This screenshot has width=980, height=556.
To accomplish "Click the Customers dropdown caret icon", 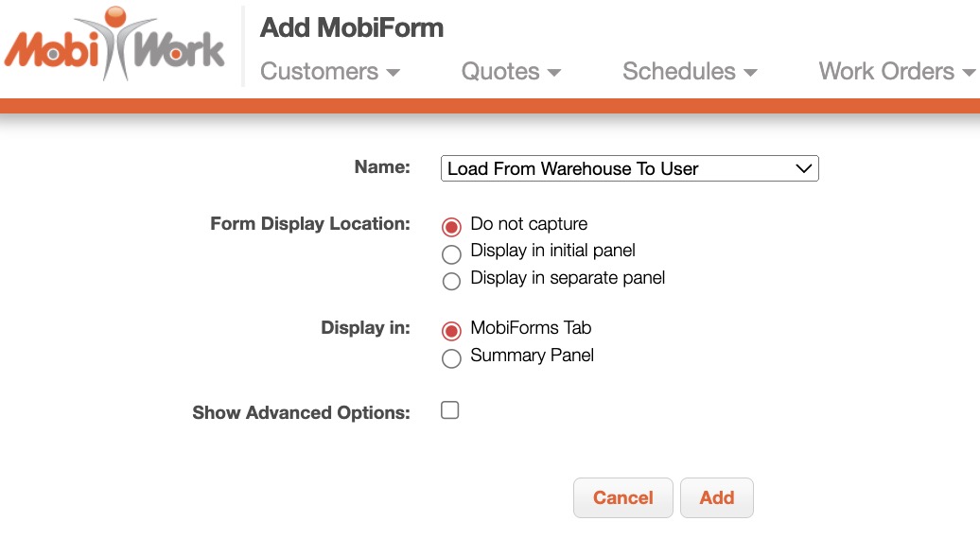I will click(x=394, y=73).
